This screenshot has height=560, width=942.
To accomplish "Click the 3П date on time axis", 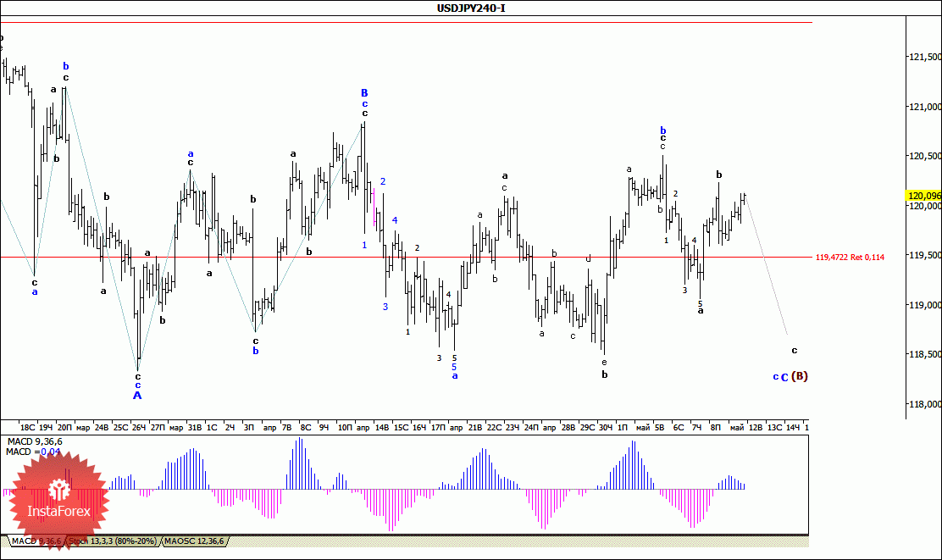I will 249,428.
